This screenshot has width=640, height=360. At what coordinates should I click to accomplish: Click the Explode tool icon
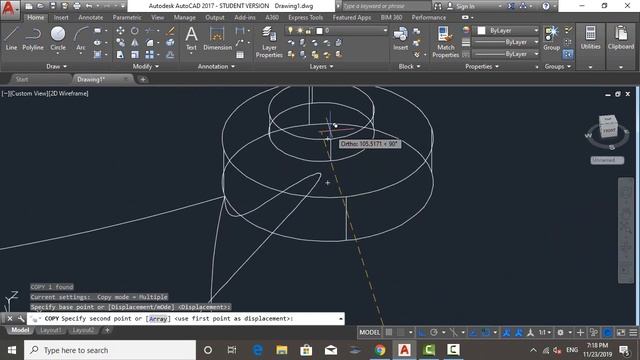pyautogui.click(x=171, y=42)
